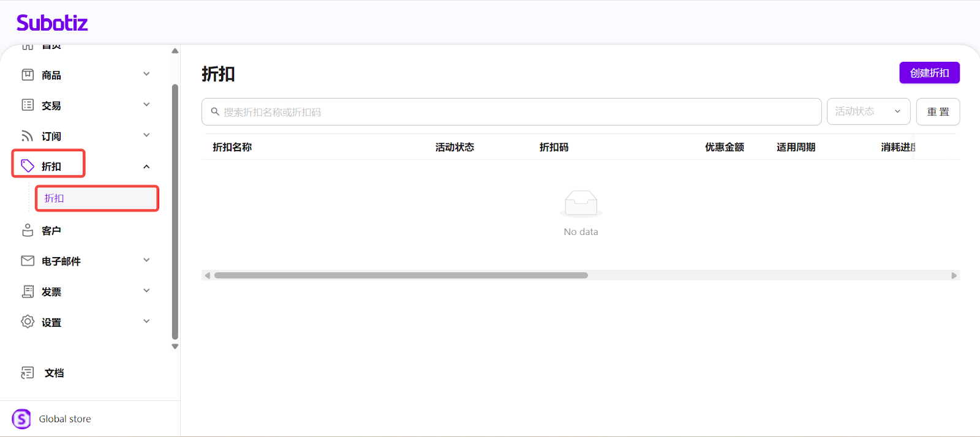Click the Global store logo icon

[x=21, y=419]
